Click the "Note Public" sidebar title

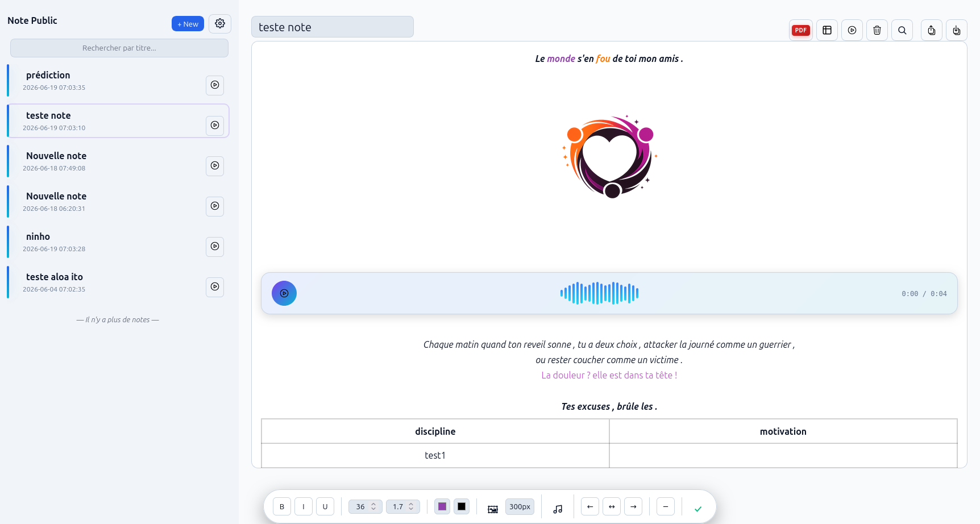(32, 20)
